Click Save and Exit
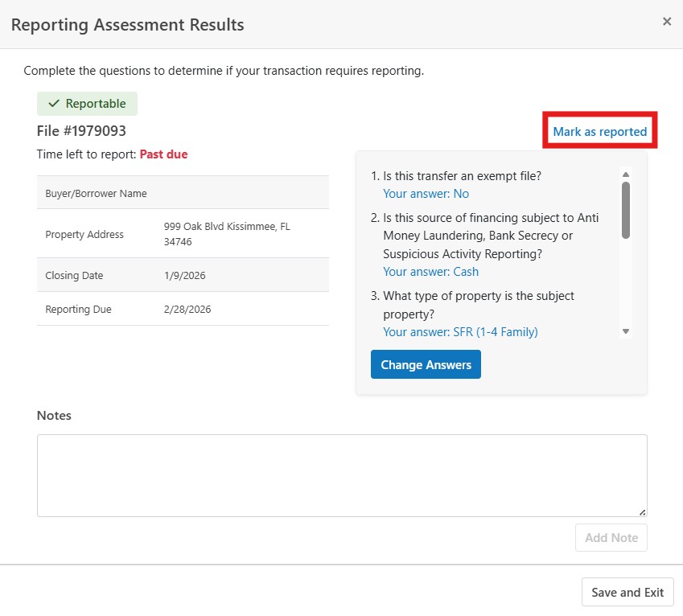 click(627, 592)
